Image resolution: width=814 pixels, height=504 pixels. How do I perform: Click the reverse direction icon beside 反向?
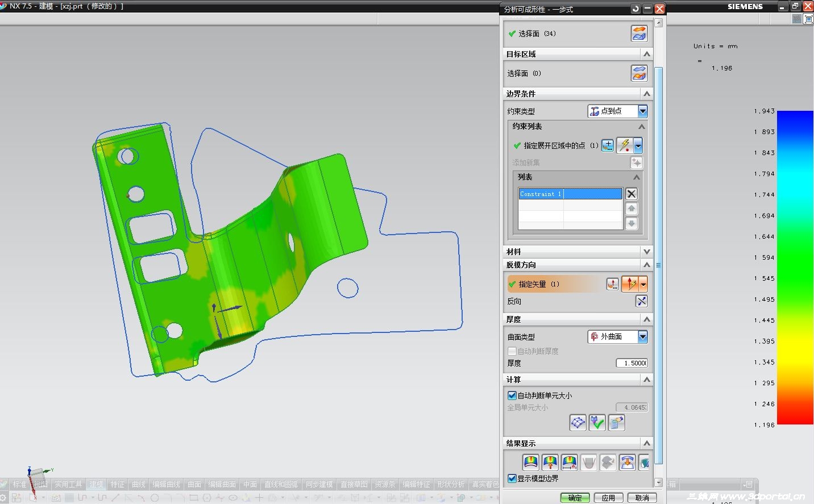coord(641,301)
